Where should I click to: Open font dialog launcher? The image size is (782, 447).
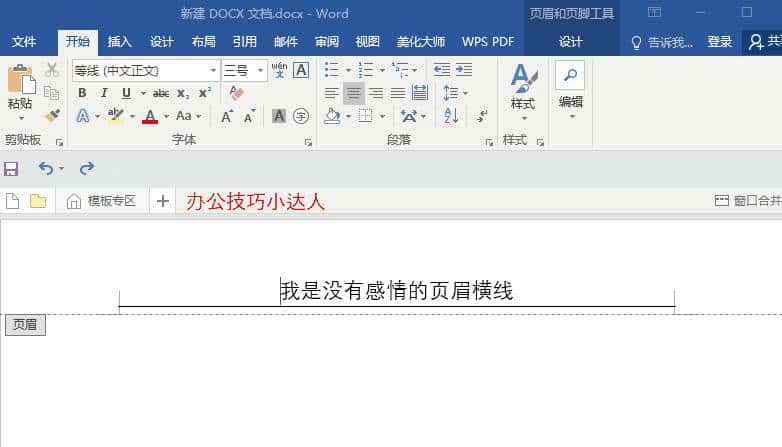click(308, 143)
